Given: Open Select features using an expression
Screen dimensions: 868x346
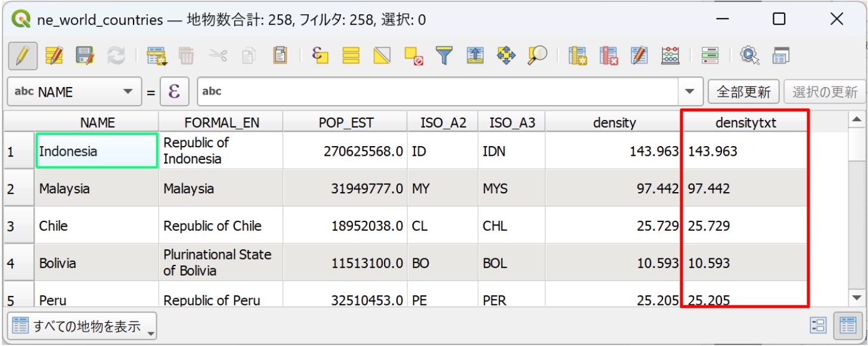Looking at the screenshot, I should [x=321, y=56].
